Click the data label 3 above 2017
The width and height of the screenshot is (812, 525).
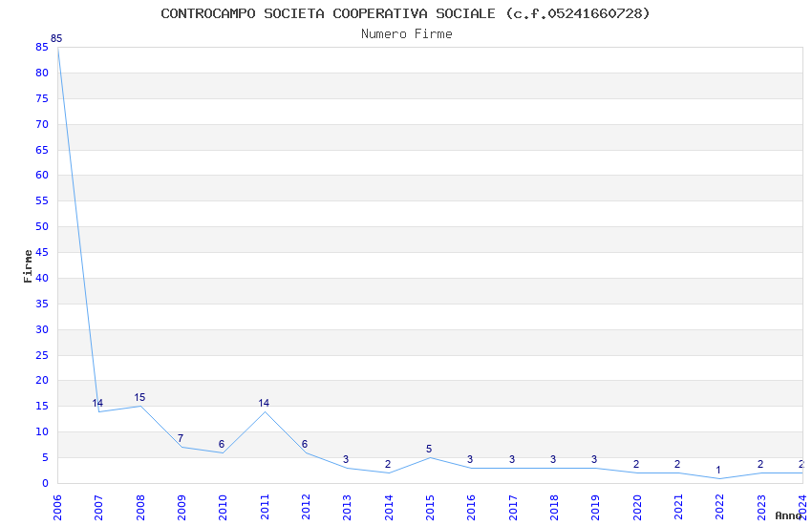[512, 459]
